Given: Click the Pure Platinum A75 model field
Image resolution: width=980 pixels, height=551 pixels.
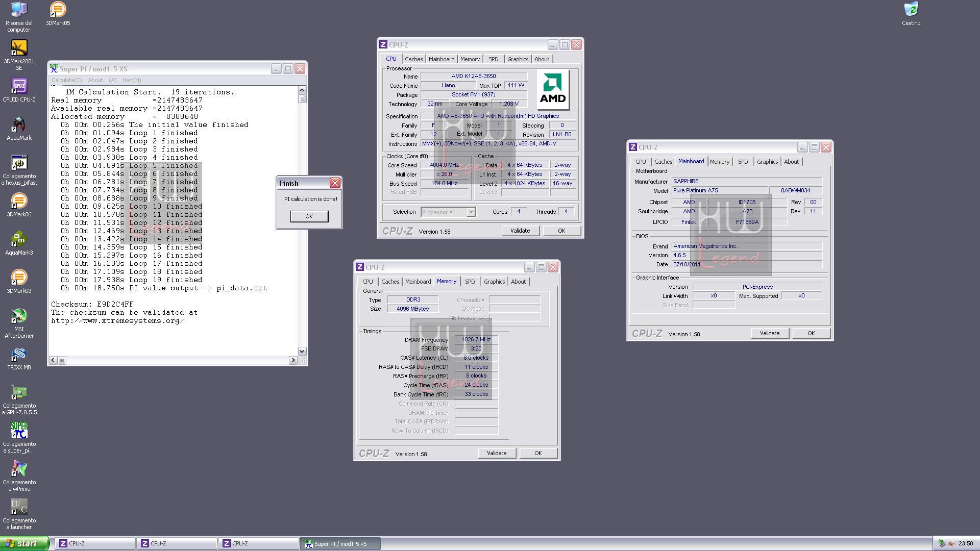Looking at the screenshot, I should [x=720, y=191].
